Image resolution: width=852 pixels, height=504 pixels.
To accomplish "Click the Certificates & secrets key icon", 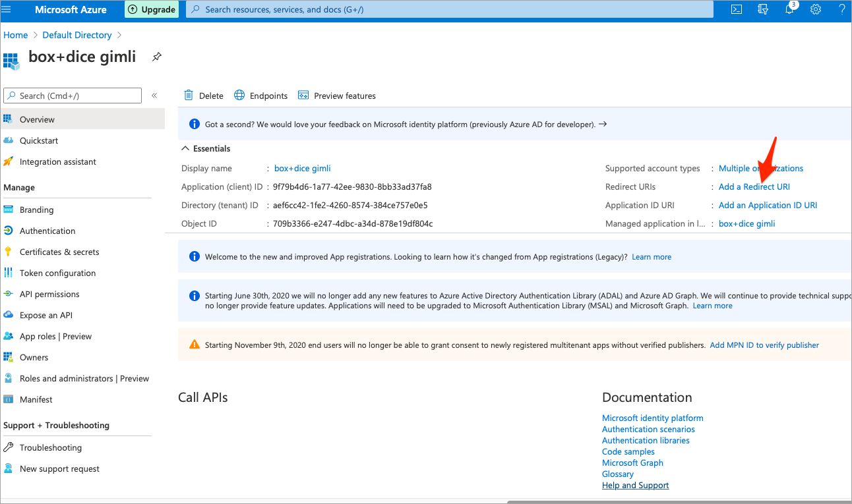I will point(9,252).
